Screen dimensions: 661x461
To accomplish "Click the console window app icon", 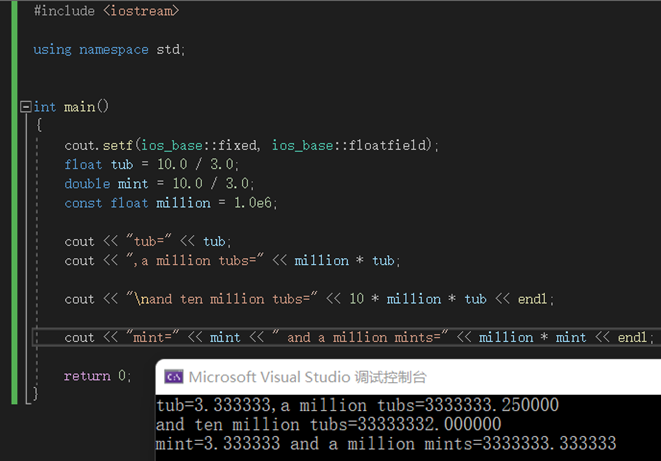I will point(174,377).
